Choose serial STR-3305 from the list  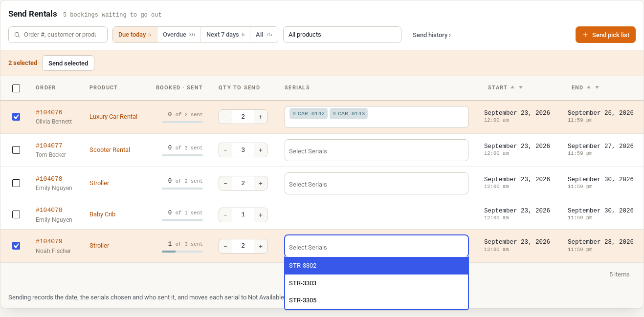[x=377, y=300]
